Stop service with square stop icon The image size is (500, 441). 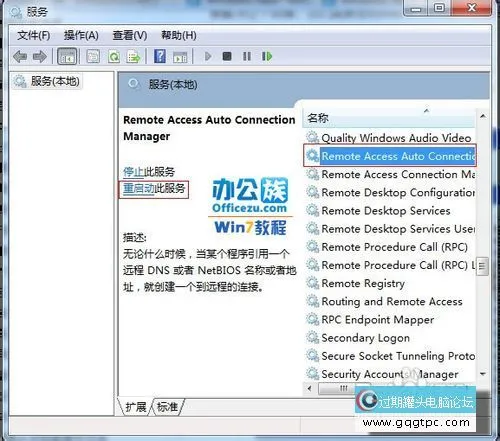pos(227,56)
